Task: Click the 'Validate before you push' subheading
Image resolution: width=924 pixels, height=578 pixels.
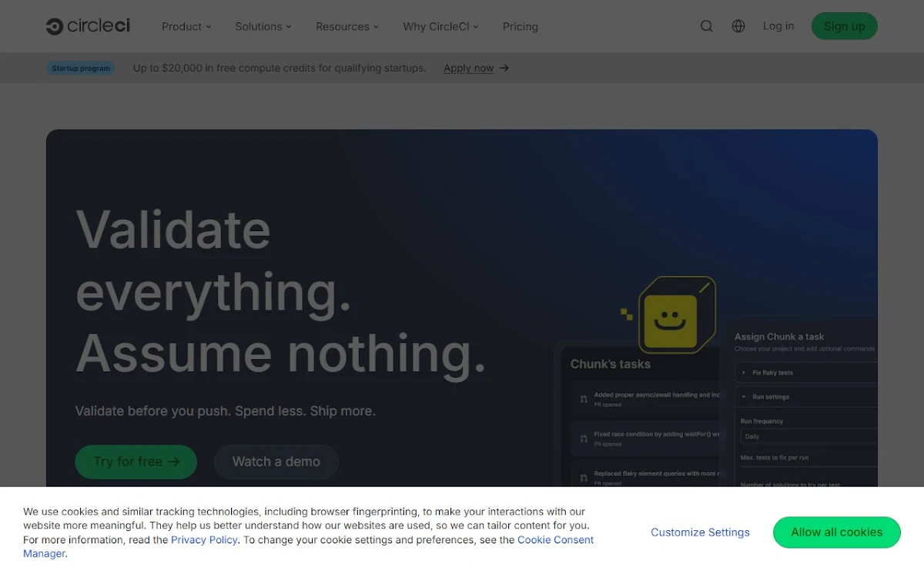Action: pos(226,411)
